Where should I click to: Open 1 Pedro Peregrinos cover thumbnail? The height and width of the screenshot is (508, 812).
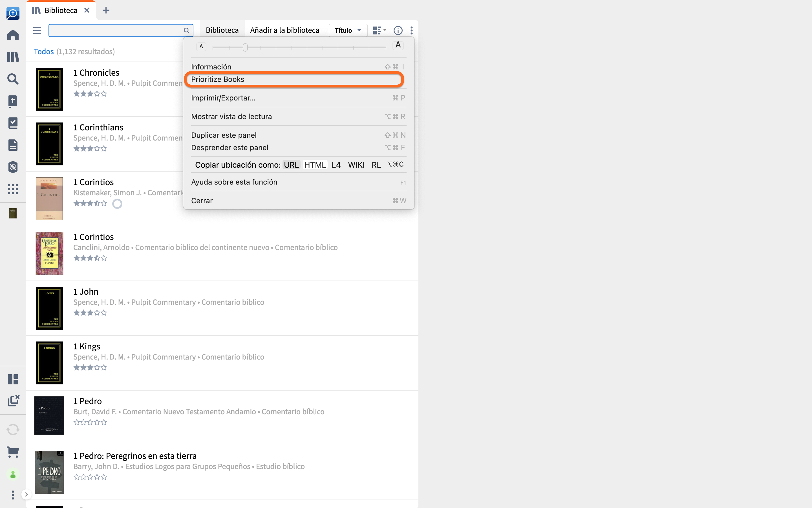pos(49,472)
